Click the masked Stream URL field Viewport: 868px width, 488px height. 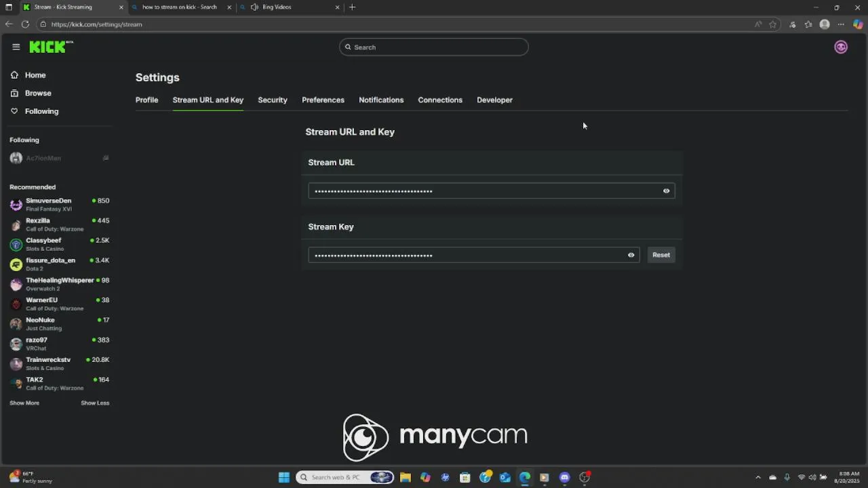tap(491, 191)
